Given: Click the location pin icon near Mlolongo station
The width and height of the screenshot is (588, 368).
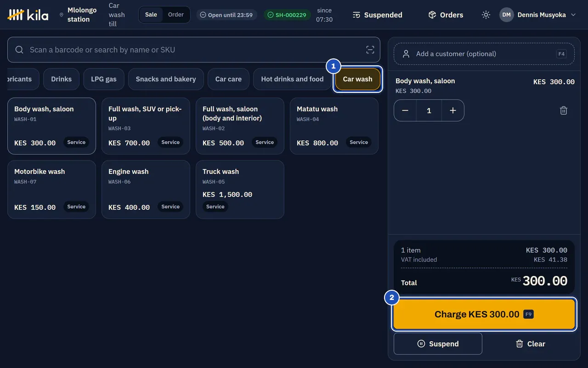Looking at the screenshot, I should [x=62, y=15].
